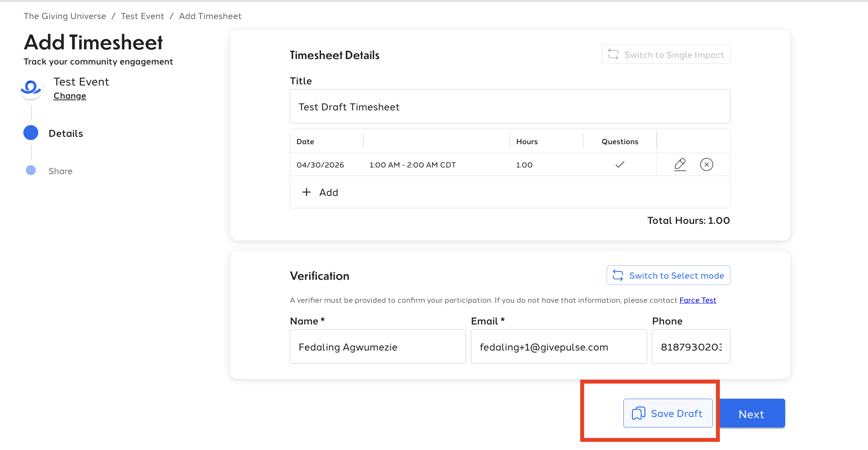Select the Details step

click(66, 133)
